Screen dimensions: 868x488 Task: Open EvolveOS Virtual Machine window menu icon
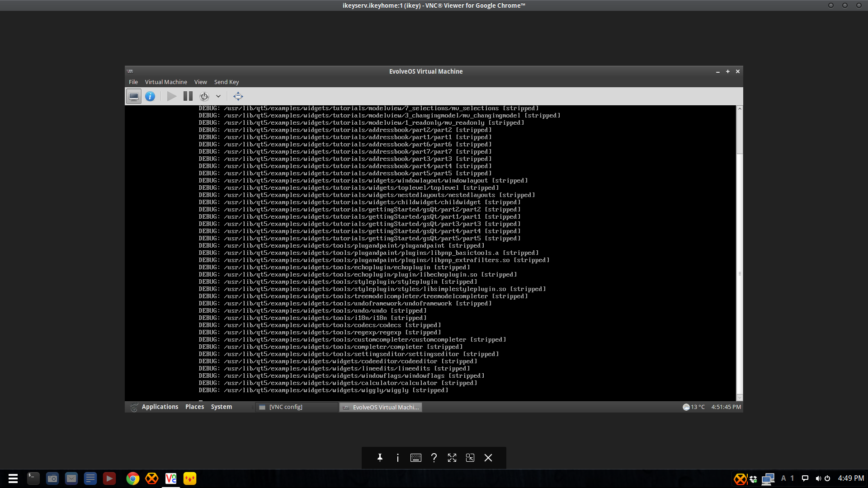point(130,71)
